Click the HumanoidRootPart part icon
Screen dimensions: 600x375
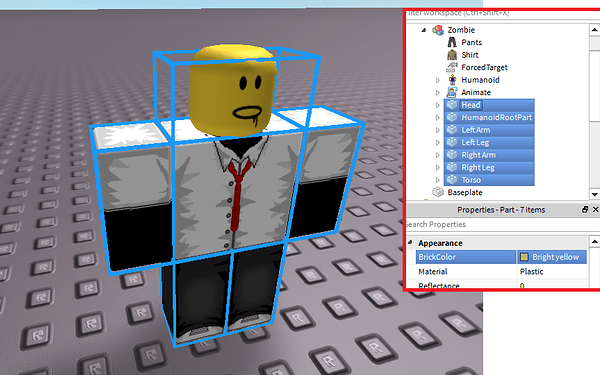click(452, 117)
